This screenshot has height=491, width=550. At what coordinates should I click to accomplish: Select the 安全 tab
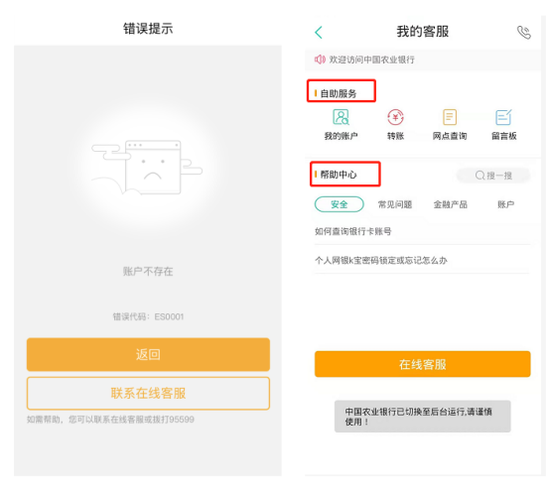click(x=339, y=204)
